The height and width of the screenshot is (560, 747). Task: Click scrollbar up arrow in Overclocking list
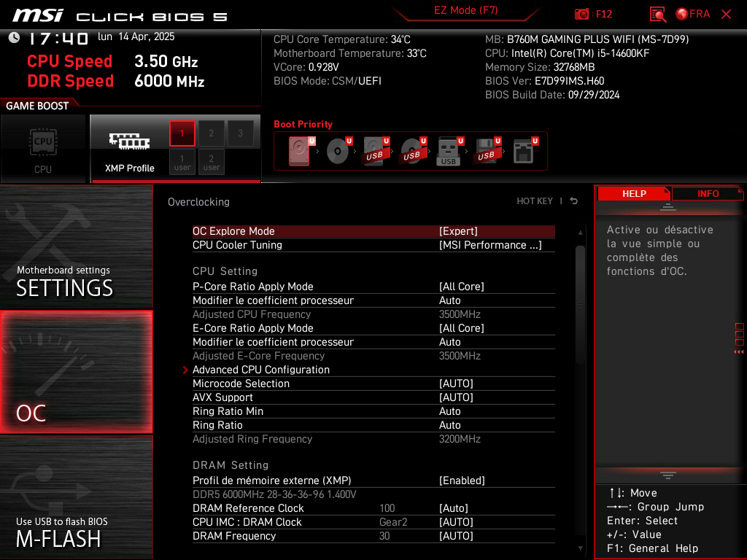[580, 233]
